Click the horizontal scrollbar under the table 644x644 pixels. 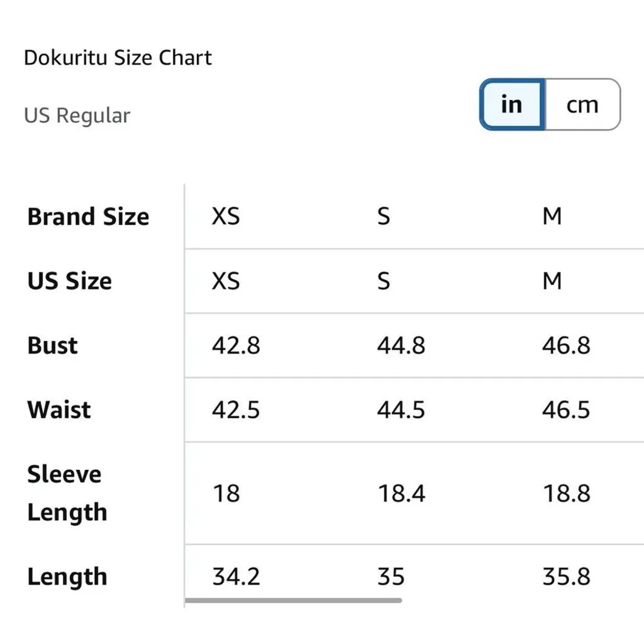(293, 601)
